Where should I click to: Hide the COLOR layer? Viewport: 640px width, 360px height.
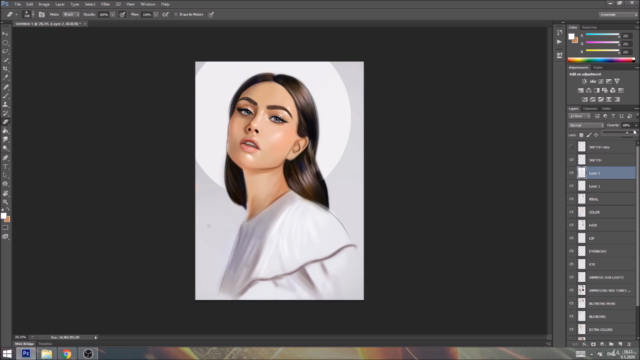point(571,212)
